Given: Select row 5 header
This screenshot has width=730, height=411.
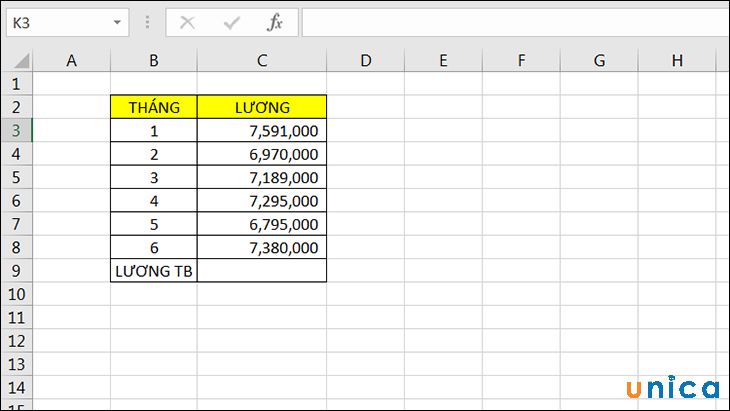Looking at the screenshot, I should (17, 177).
